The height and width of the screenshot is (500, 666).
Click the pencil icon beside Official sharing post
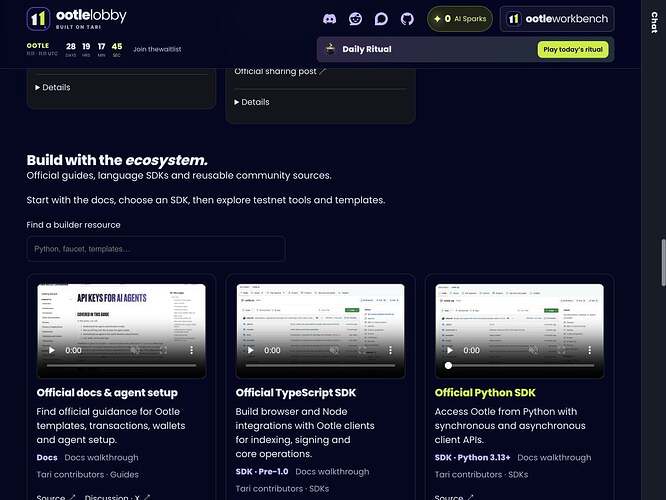pyautogui.click(x=323, y=71)
